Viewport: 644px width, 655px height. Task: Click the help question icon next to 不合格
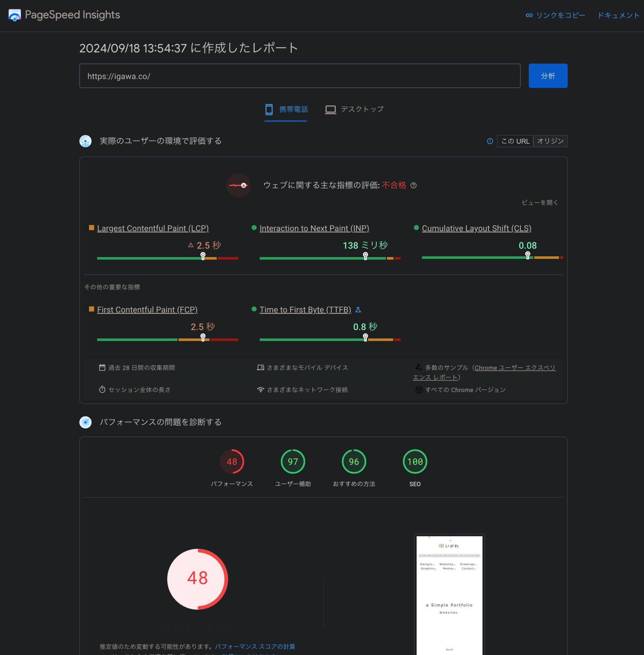[413, 185]
